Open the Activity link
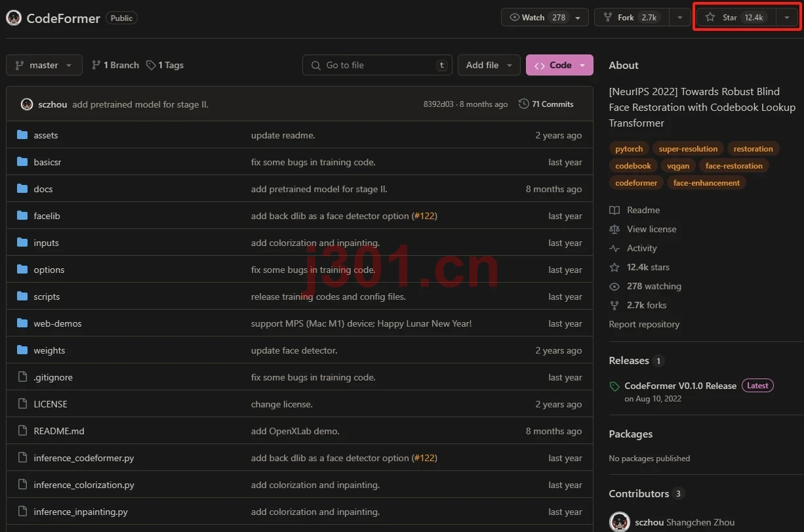 click(641, 248)
